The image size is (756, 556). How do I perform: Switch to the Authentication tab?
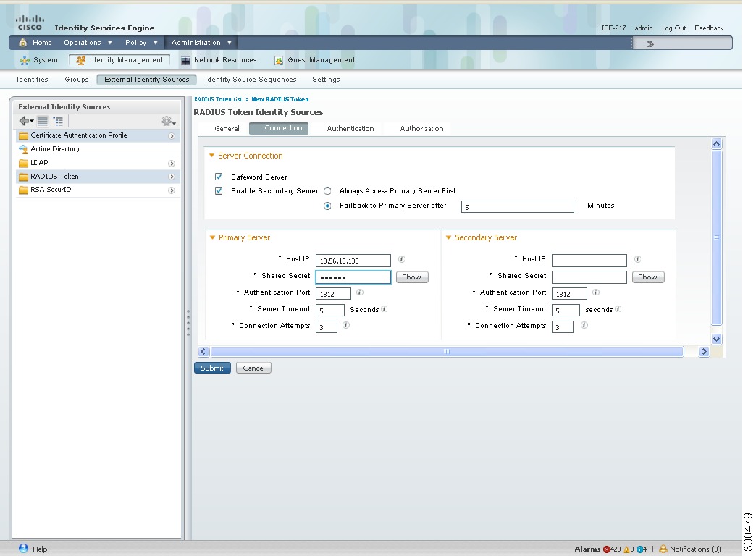[350, 128]
